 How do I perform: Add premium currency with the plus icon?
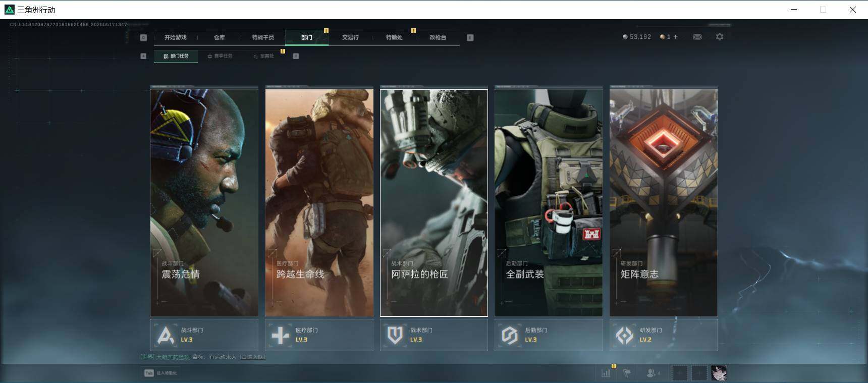676,37
